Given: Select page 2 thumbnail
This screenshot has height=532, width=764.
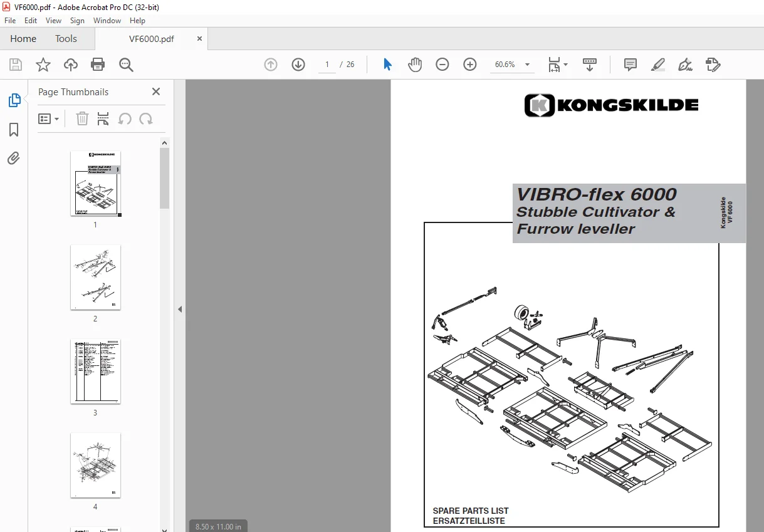Looking at the screenshot, I should (x=95, y=277).
